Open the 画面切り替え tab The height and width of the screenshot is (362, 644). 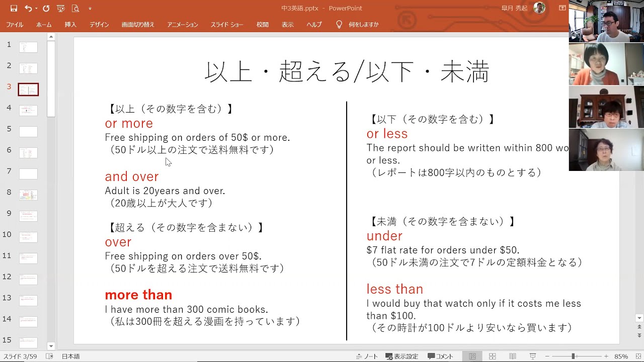click(x=138, y=25)
